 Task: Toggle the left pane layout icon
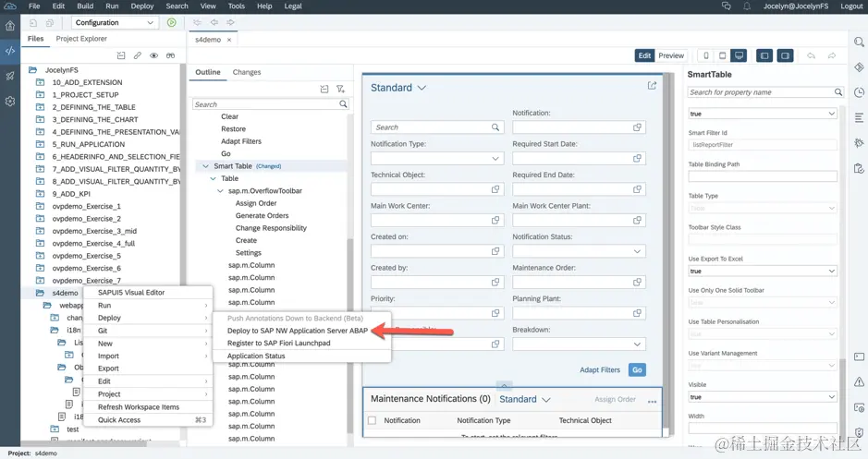(x=764, y=55)
